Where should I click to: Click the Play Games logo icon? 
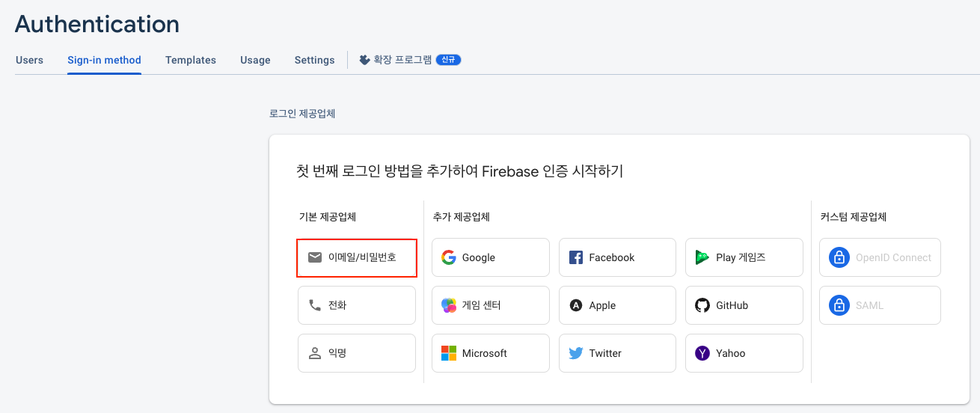(702, 257)
